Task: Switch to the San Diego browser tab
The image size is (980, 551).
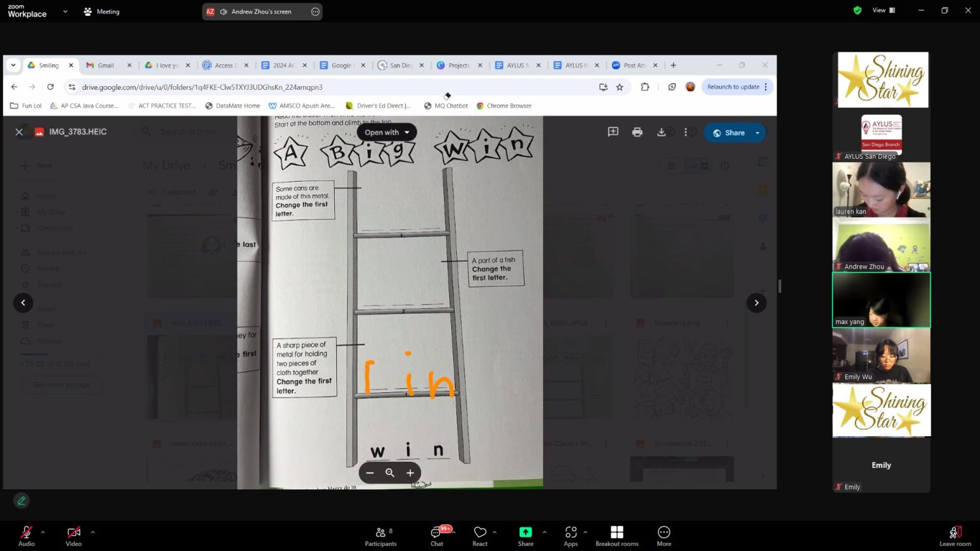Action: [x=401, y=65]
